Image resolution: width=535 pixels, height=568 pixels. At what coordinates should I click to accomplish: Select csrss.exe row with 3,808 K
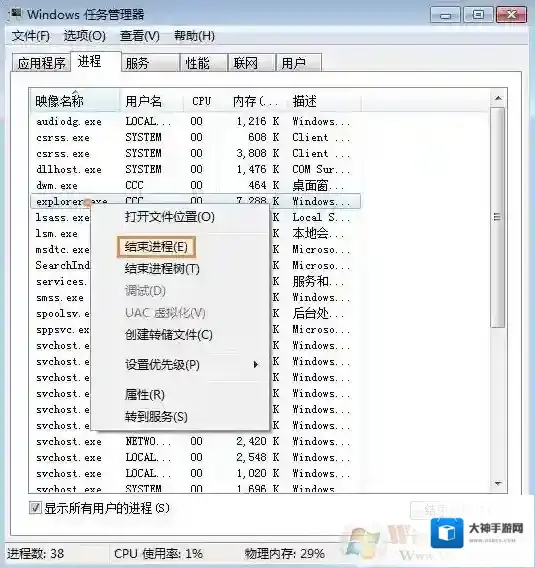[196, 153]
